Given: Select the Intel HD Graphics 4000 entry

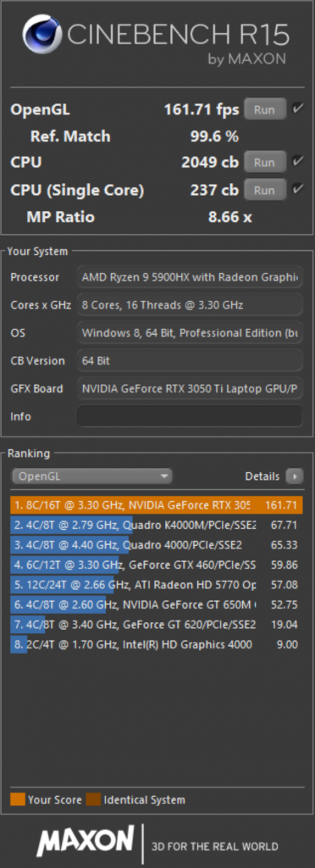Looking at the screenshot, I should (157, 644).
